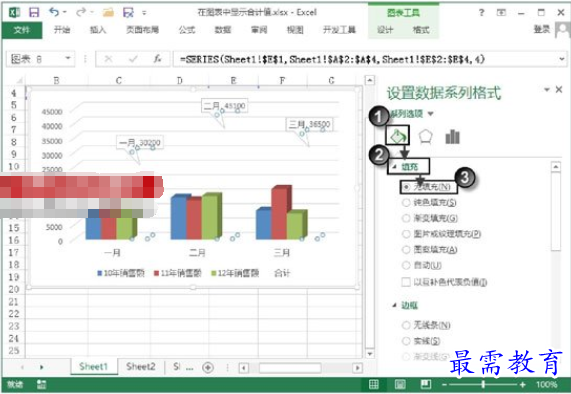Select the Effects pentagon icon
Screen dimensions: 571x394
425,137
